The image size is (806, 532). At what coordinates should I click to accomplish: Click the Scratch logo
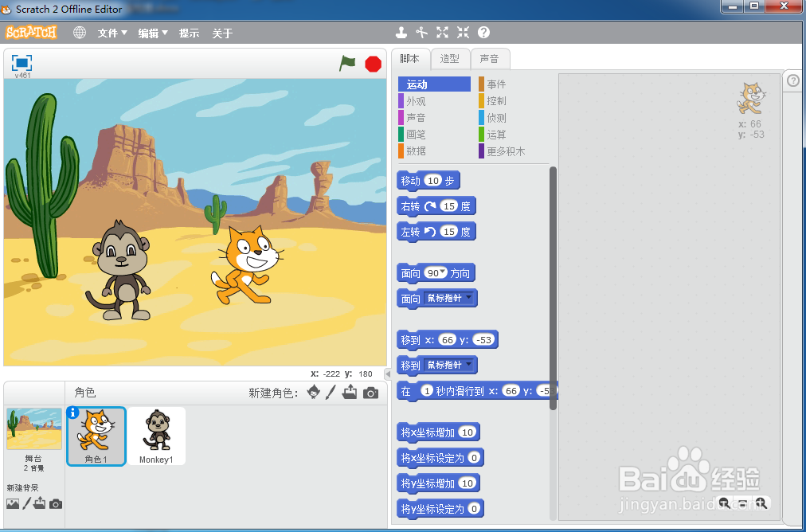[31, 33]
